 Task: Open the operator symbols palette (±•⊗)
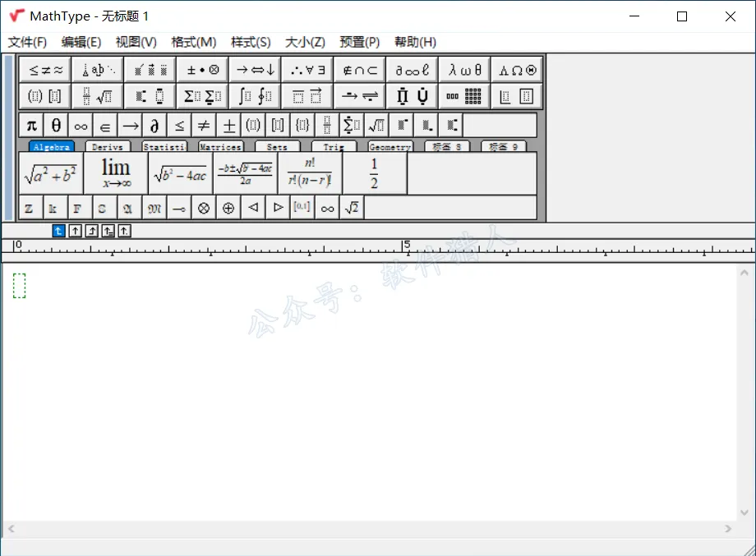click(x=202, y=71)
